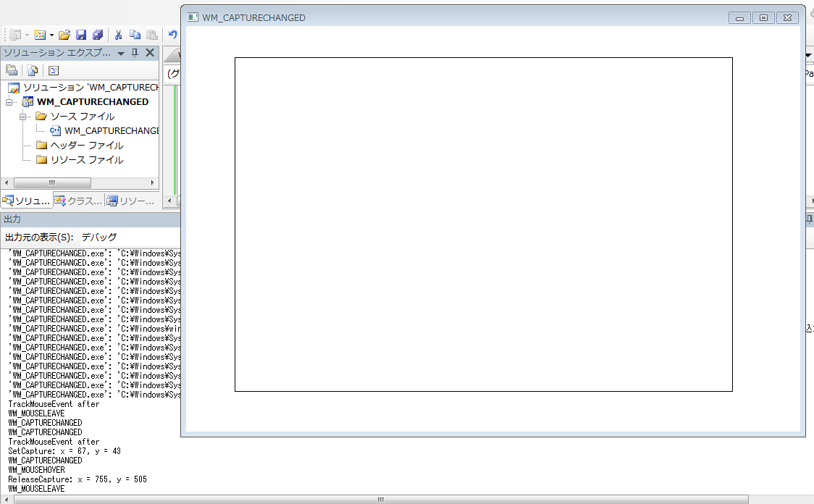Image resolution: width=814 pixels, height=504 pixels.
Task: Select the bold WM_CAPTURECHANGED project item
Action: pos(93,101)
